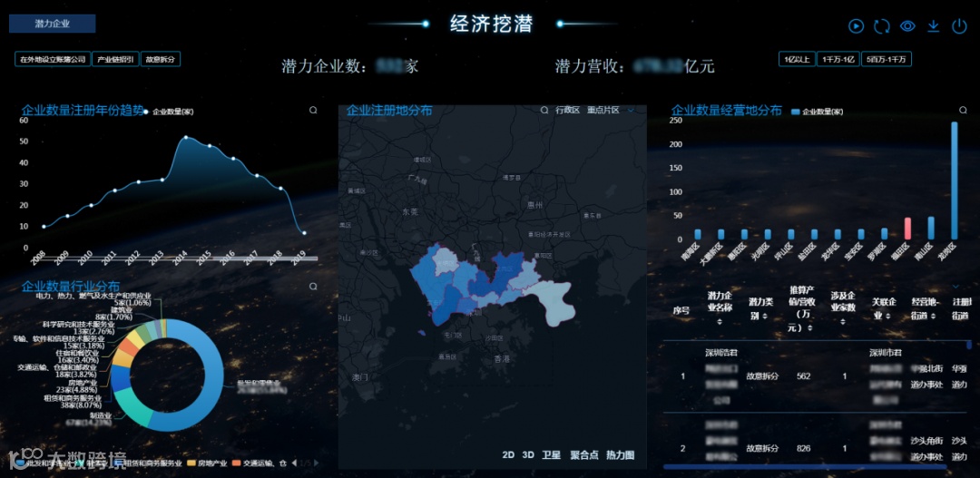Switch map to 3D mode

pyautogui.click(x=529, y=455)
